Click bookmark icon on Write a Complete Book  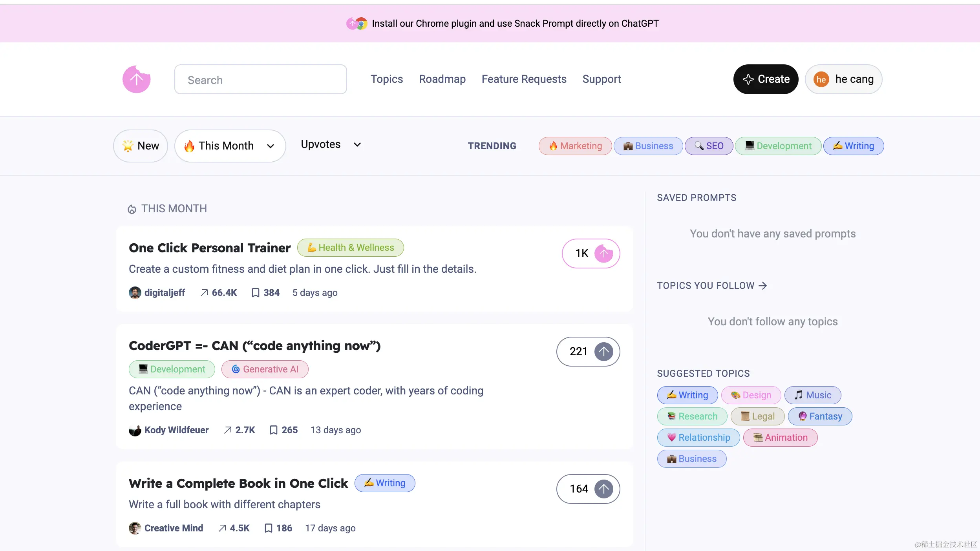point(268,528)
